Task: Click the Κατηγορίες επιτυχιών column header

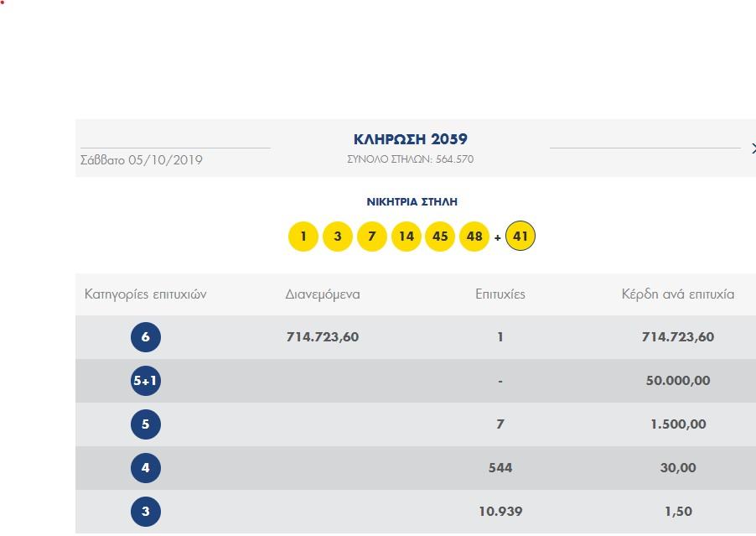Action: [146, 294]
